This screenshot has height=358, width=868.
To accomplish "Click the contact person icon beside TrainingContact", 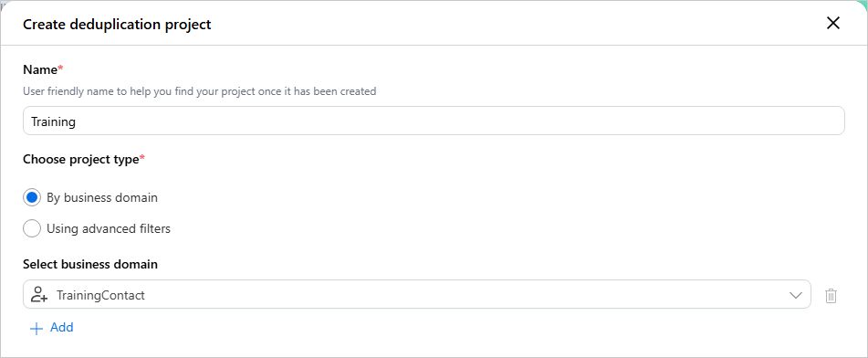I will pos(39,295).
